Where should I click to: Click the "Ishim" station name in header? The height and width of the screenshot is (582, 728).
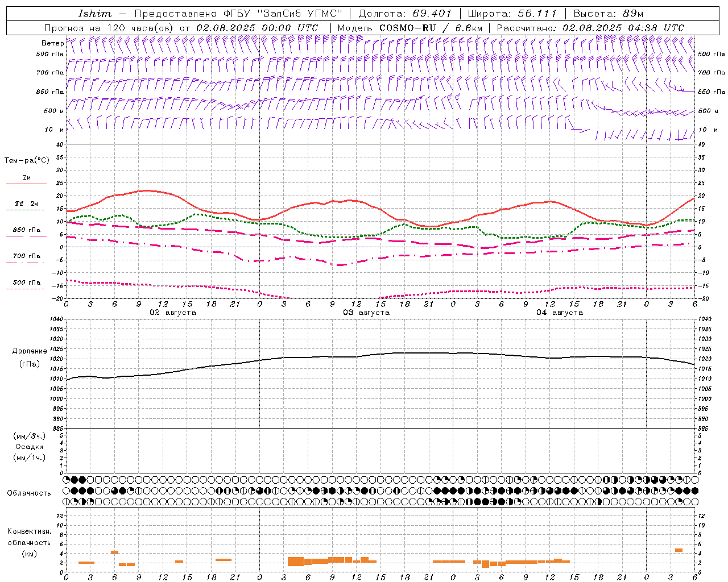pos(95,14)
